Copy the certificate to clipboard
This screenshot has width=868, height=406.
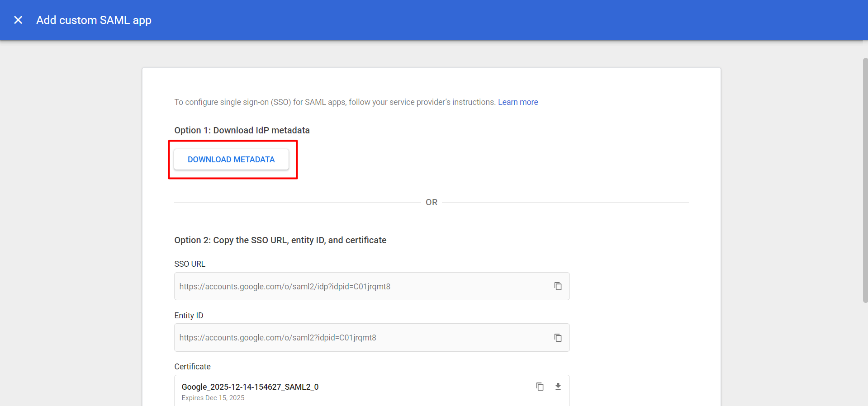(540, 387)
